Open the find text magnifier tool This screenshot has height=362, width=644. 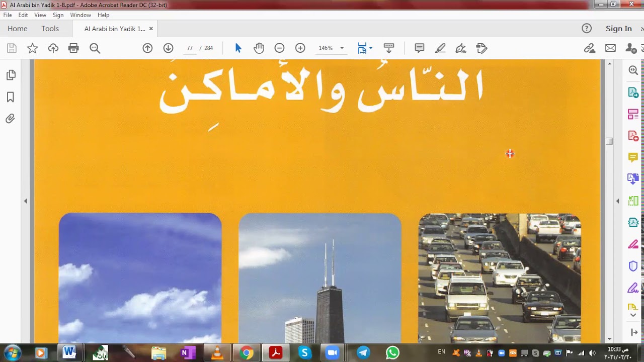[x=95, y=48]
